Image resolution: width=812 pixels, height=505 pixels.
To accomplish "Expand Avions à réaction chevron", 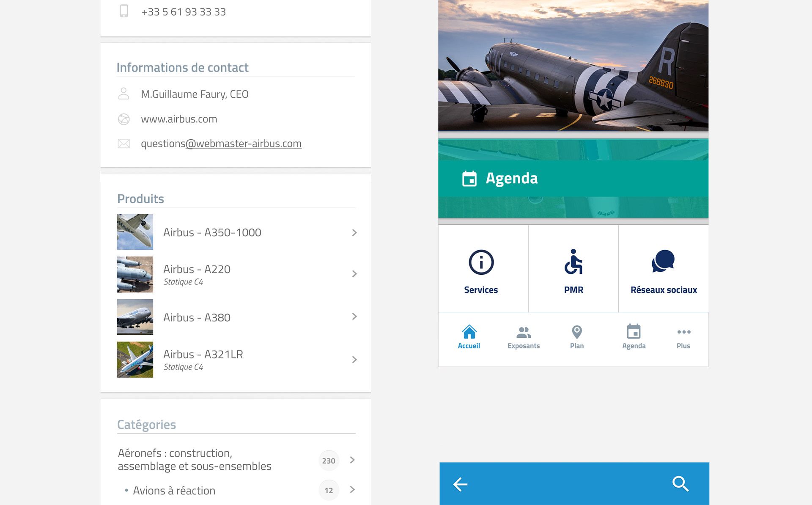I will (x=352, y=490).
